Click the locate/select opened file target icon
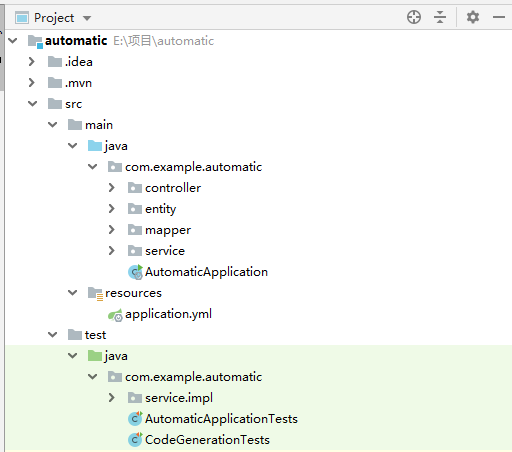Screen dimensions: 512x452 [414, 17]
